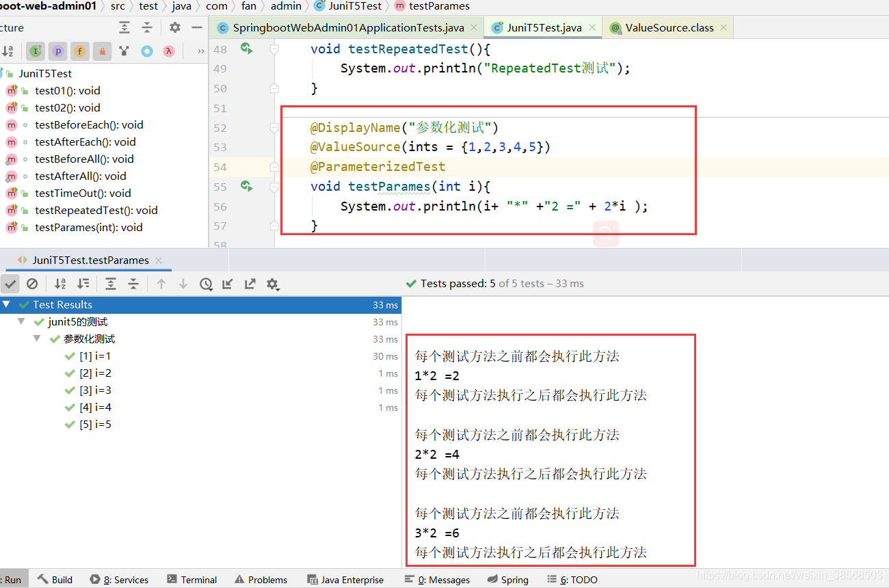
Task: Collapse all nodes in Structure panel
Action: [x=147, y=27]
